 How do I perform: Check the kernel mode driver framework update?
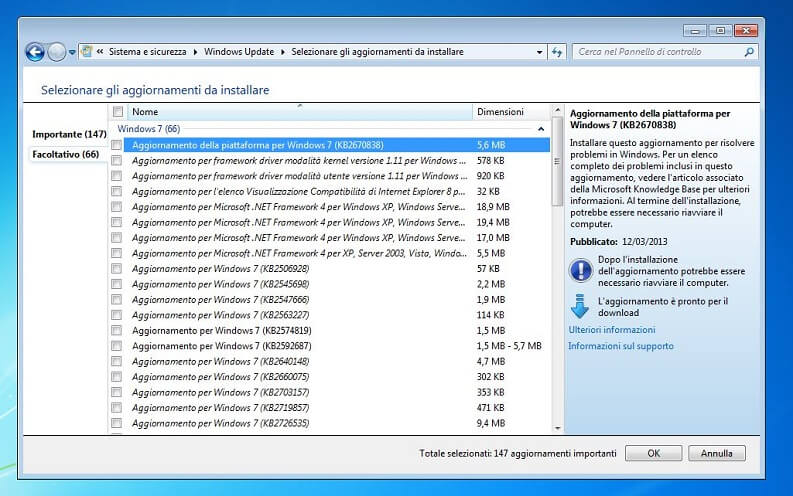point(117,161)
